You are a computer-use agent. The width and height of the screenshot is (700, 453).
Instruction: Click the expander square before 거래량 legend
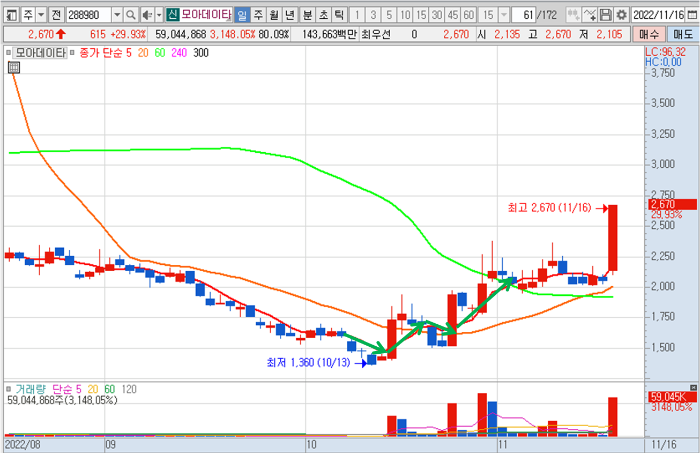(8, 389)
